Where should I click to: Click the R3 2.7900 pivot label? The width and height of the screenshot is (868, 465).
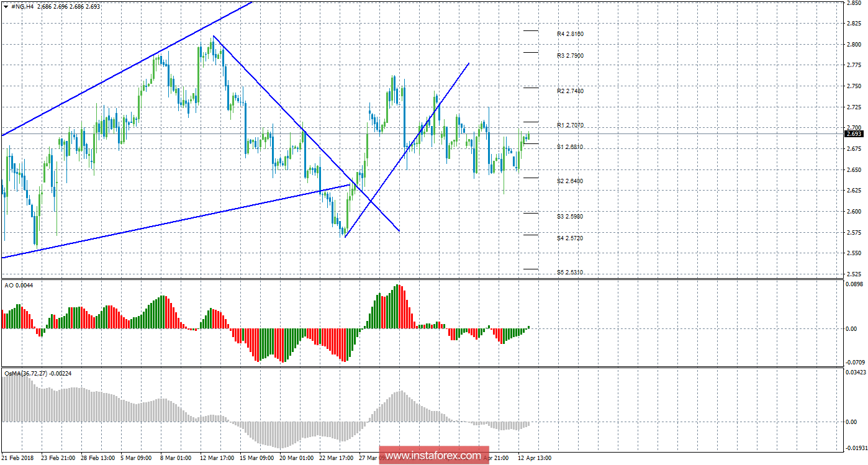570,56
